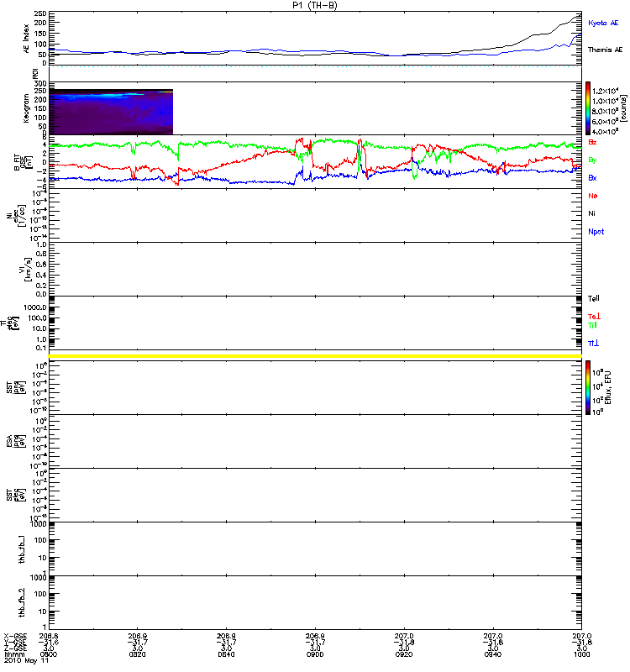Click the Eflux, EFU color bar label

(607, 387)
